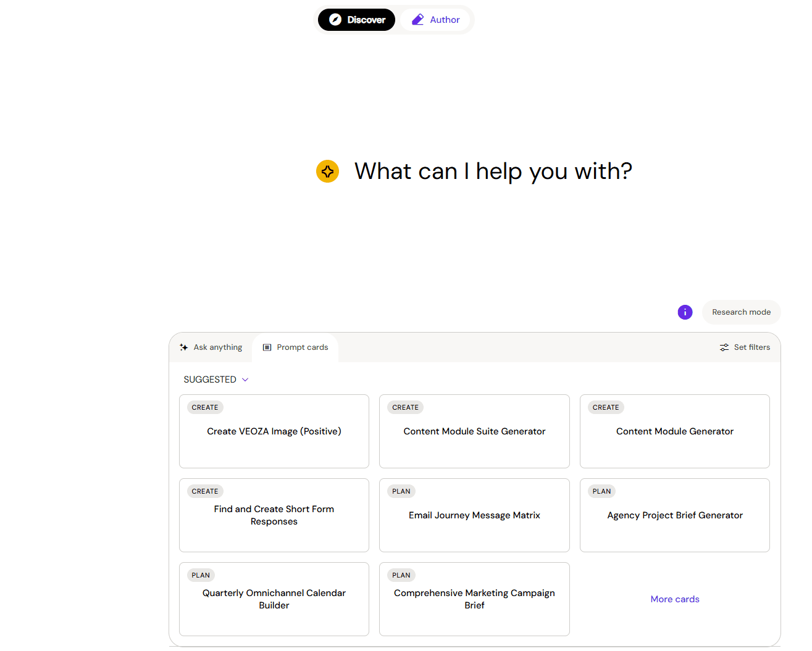
Task: Click CREATE tag on Content Module Suite Generator card
Action: pos(405,407)
